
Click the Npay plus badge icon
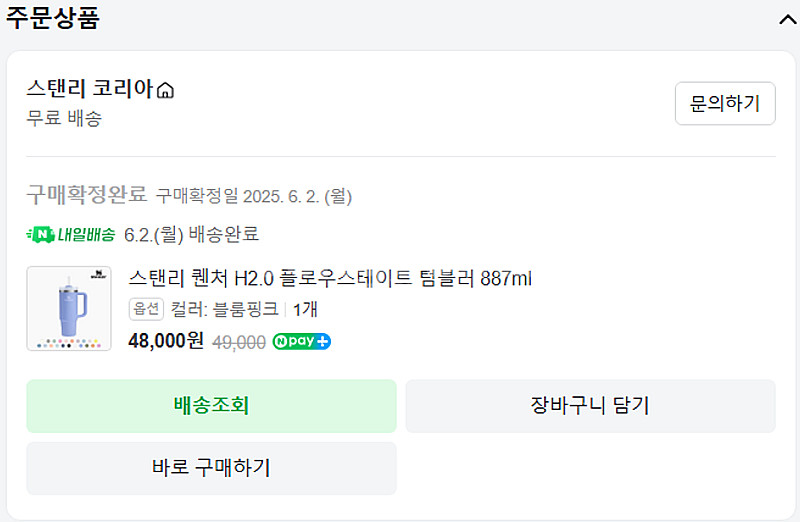301,341
